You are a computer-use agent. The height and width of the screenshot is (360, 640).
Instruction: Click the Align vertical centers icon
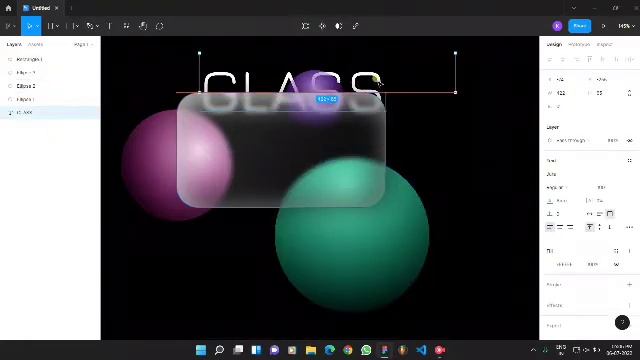pos(603,60)
